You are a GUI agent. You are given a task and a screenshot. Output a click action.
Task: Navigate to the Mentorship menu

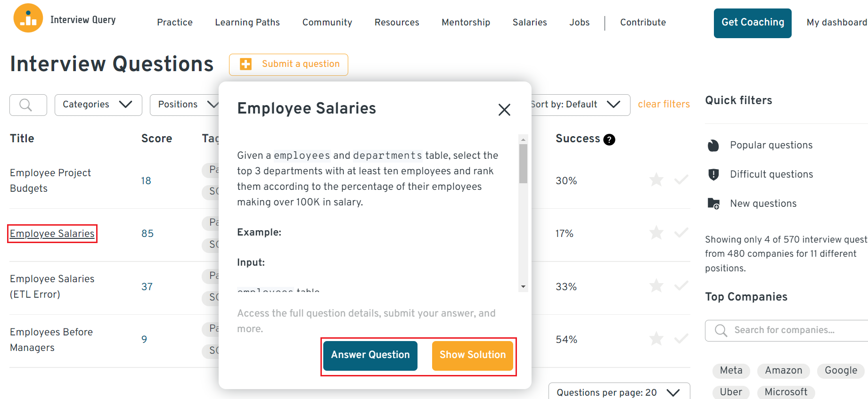[466, 22]
